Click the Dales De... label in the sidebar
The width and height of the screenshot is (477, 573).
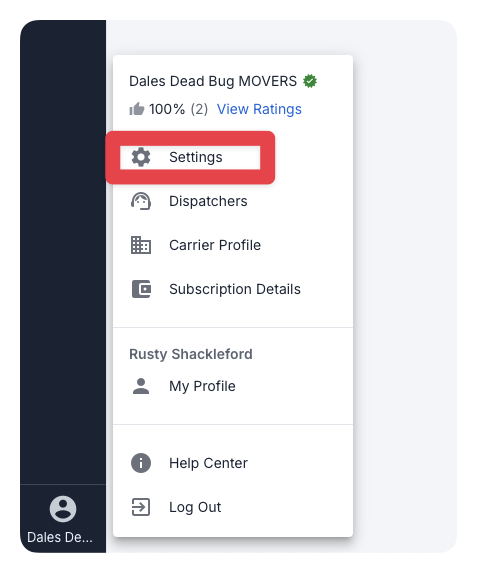click(x=60, y=537)
